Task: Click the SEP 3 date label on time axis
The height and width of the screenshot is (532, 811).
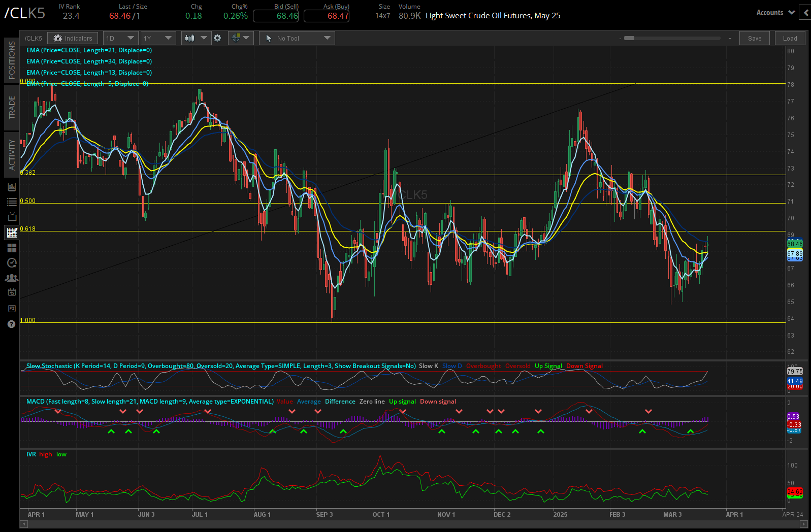Action: point(325,515)
